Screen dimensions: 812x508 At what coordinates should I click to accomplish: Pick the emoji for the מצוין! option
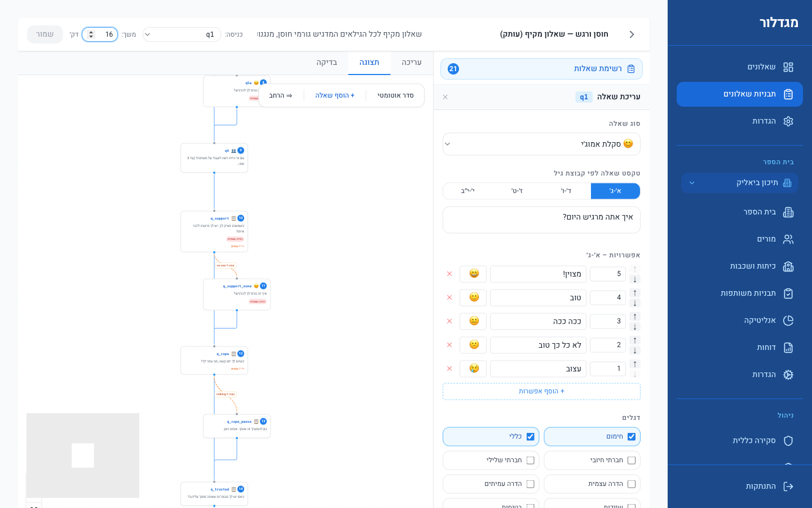pos(474,274)
